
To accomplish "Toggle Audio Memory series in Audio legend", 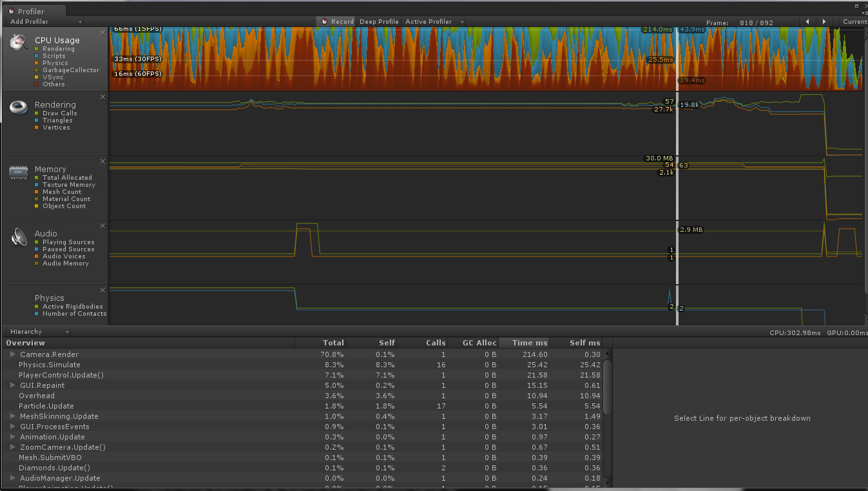I will (37, 264).
